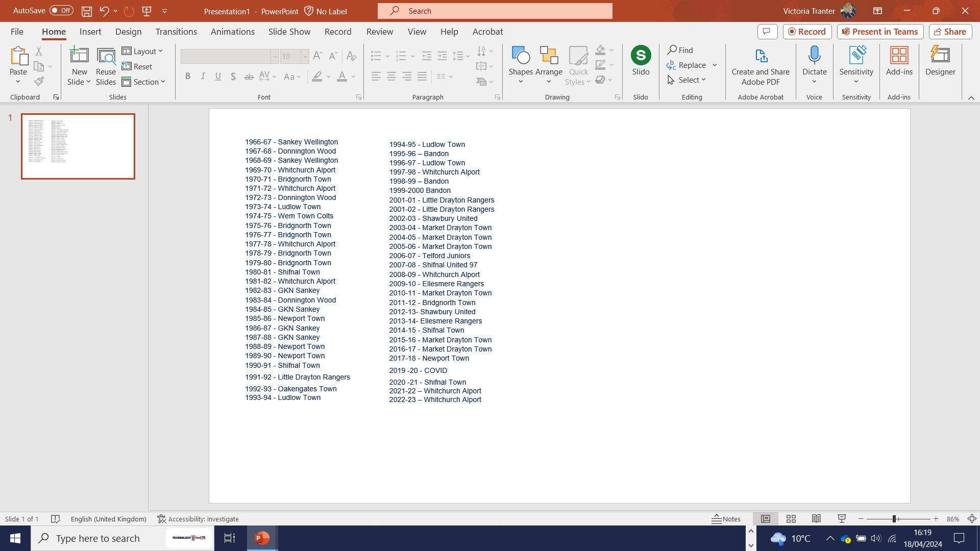Toggle Bold formatting button
Viewport: 980px width, 551px height.
[x=188, y=77]
